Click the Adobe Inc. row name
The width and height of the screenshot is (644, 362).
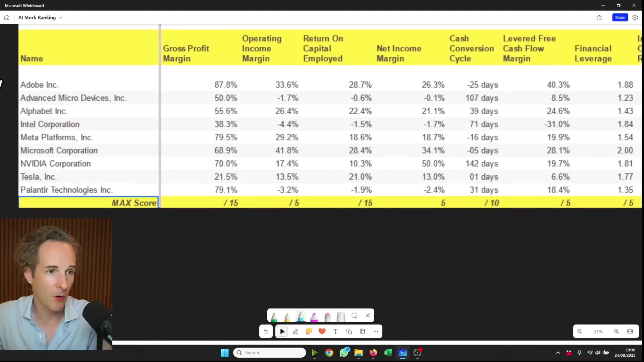(39, 85)
